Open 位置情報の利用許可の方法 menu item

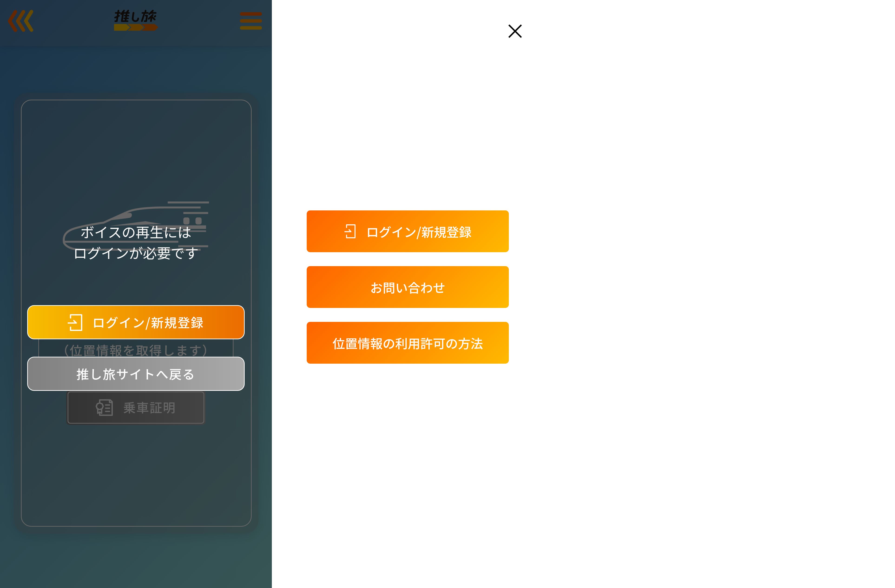click(x=408, y=343)
